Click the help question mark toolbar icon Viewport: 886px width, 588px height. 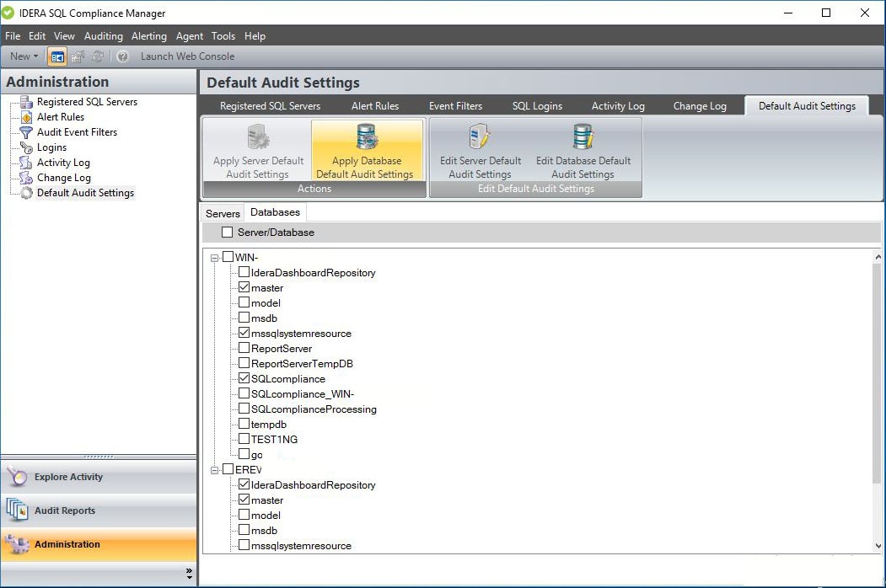[x=122, y=56]
